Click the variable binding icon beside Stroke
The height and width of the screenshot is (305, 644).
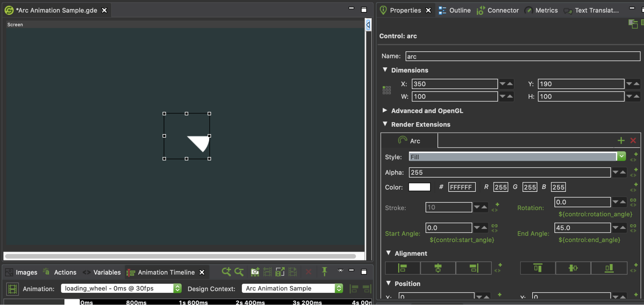(495, 207)
